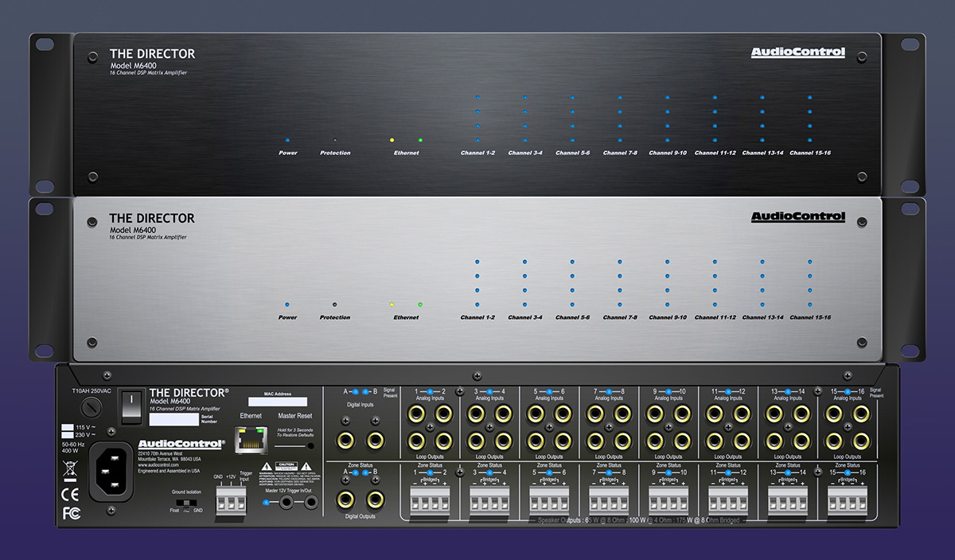Click the lightning-bolt shock hazard triangle

(267, 466)
